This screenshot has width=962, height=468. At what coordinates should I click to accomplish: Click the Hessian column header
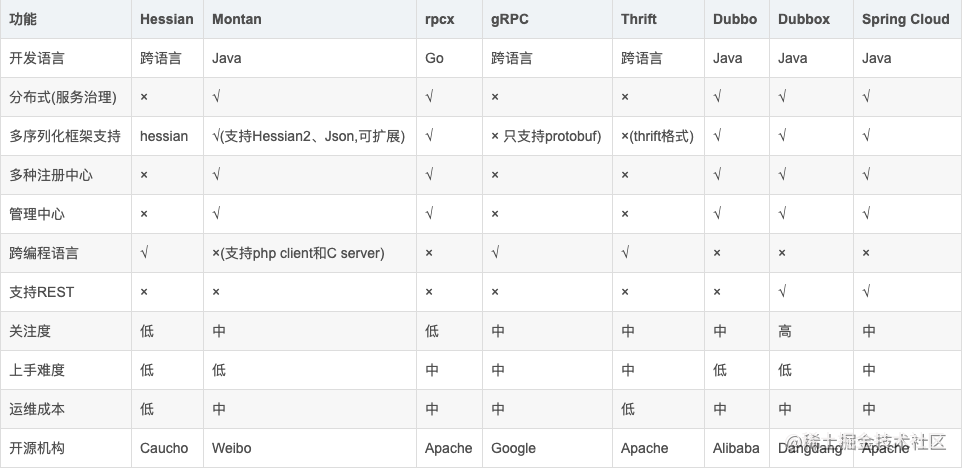[x=167, y=19]
